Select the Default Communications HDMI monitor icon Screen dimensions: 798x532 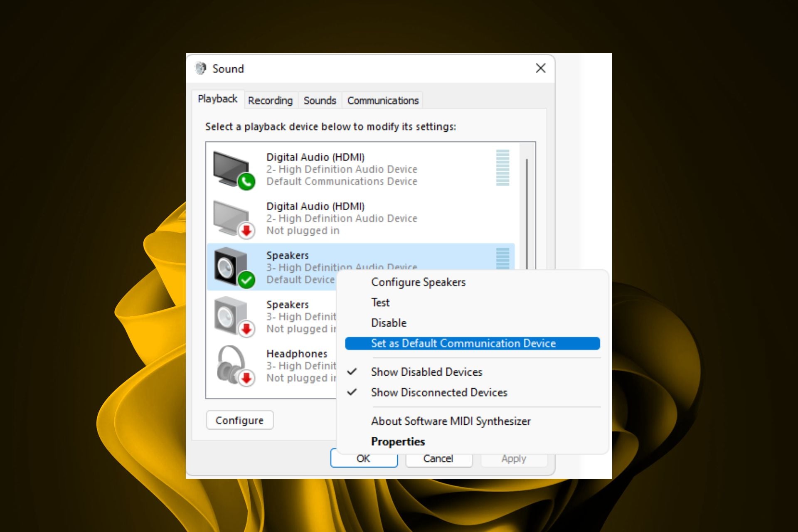click(x=232, y=170)
